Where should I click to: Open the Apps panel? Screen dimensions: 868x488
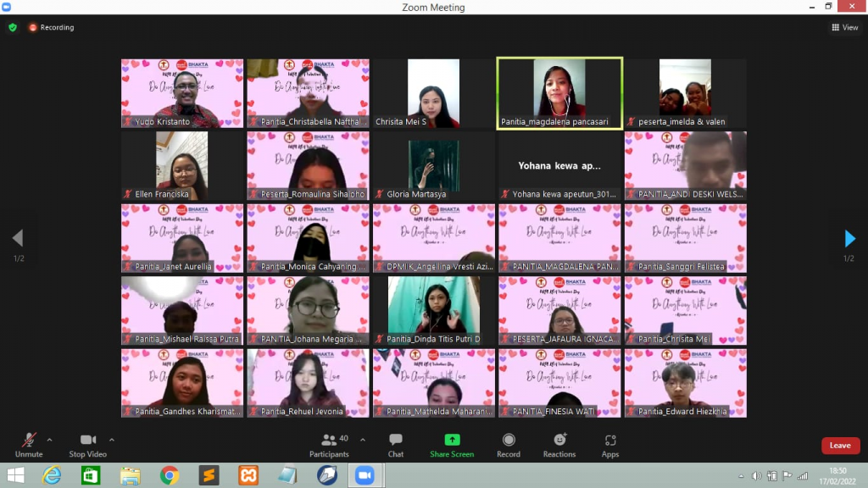(610, 444)
